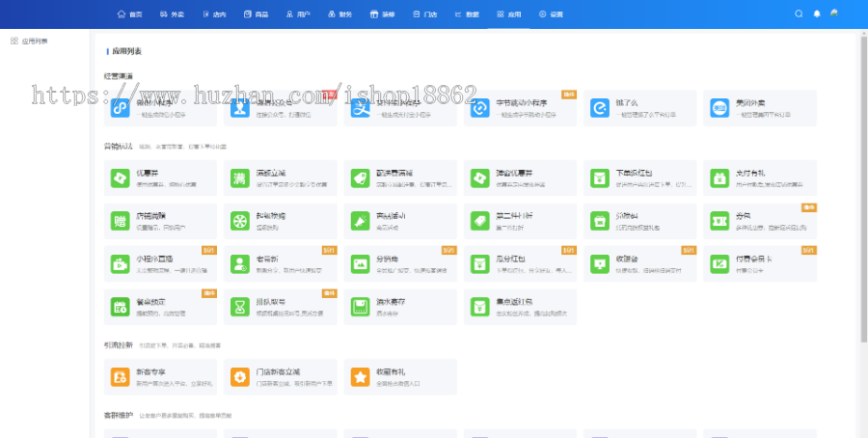Select 应用列表 in the left sidebar
The image size is (868, 438).
[x=29, y=41]
